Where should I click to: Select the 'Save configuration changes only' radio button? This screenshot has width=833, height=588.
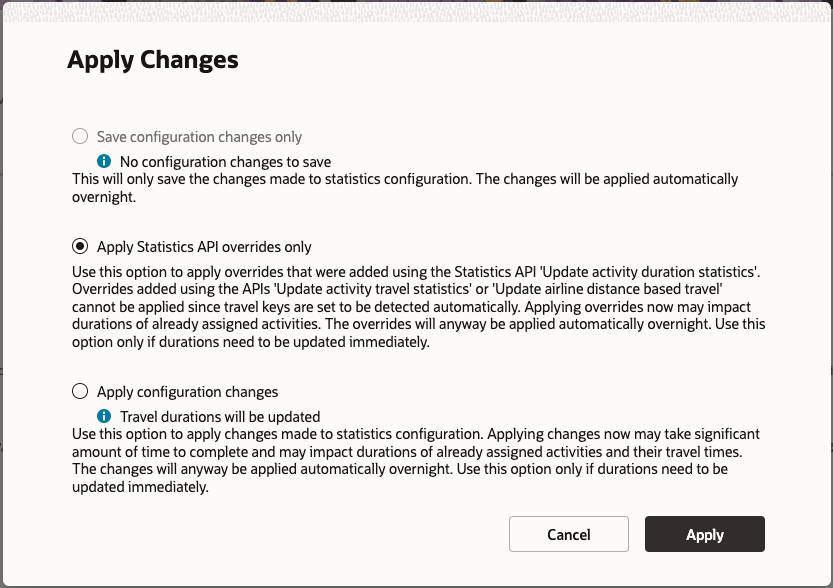(x=80, y=136)
